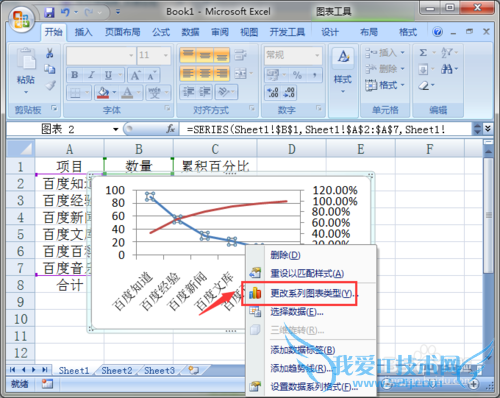Apply the fill color bucket

coord(103,92)
